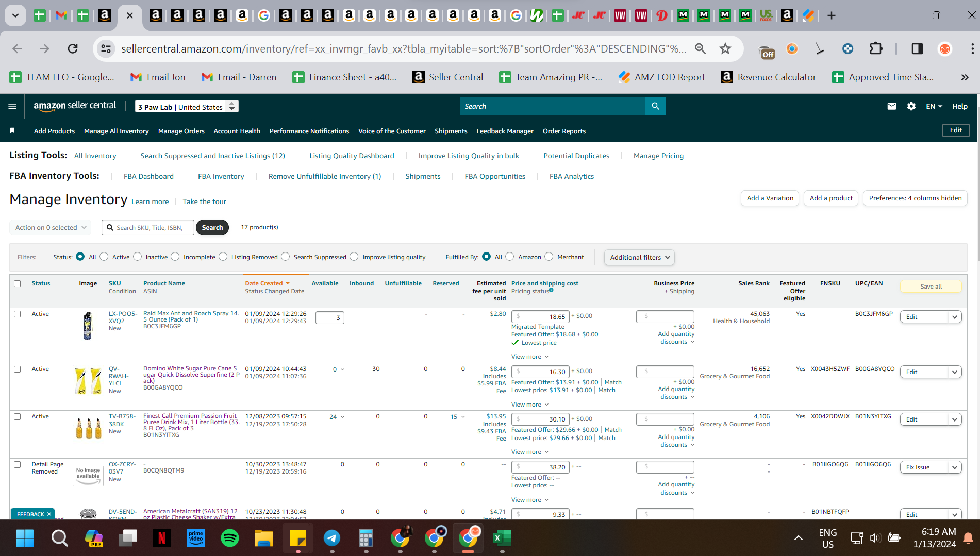Toggle the browser side panel icon
Viewport: 980px width, 556px height.
pyautogui.click(x=917, y=48)
